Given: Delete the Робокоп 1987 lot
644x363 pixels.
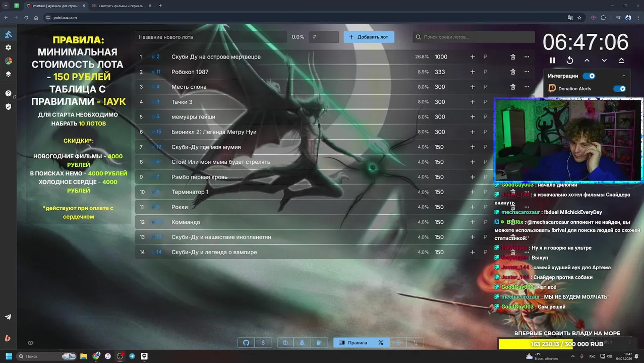Looking at the screenshot, I should pyautogui.click(x=513, y=72).
